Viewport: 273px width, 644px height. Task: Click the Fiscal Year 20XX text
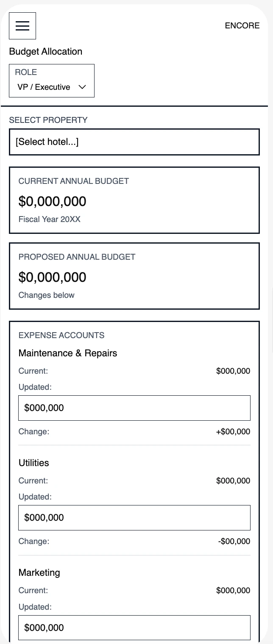pyautogui.click(x=49, y=219)
